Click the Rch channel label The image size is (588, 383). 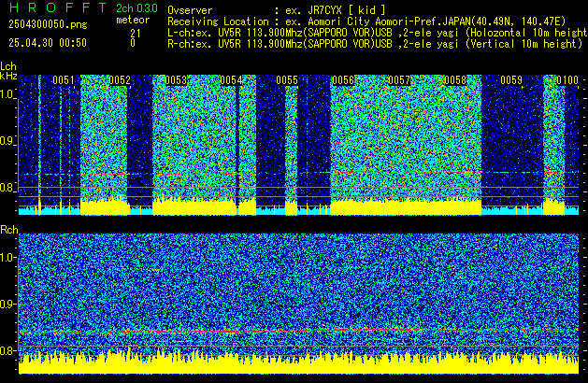[x=9, y=230]
